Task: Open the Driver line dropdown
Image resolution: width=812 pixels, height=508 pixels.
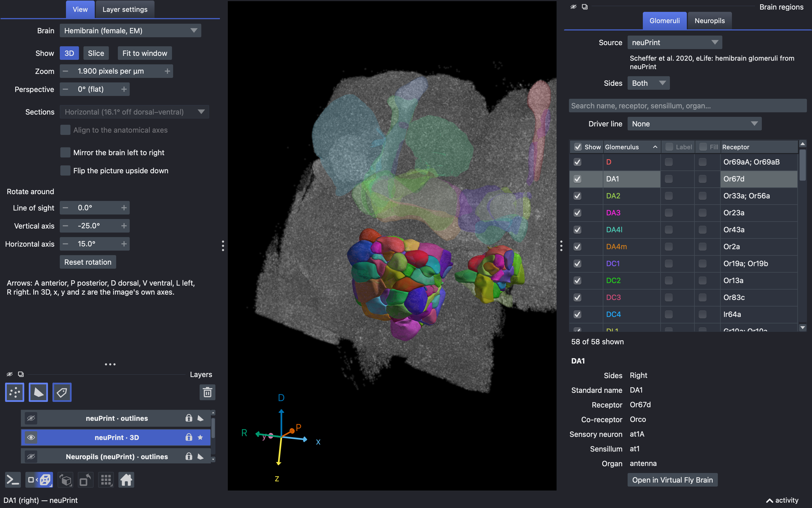Action: (694, 124)
